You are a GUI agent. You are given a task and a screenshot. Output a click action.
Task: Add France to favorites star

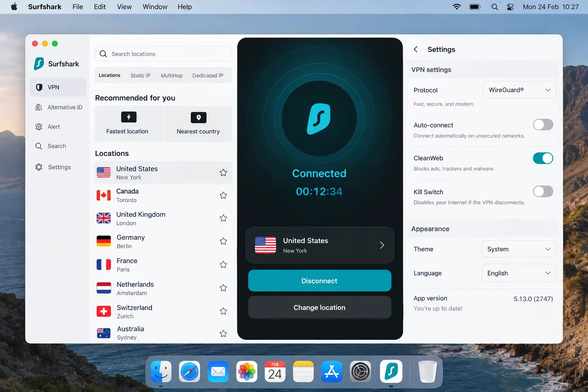point(224,265)
